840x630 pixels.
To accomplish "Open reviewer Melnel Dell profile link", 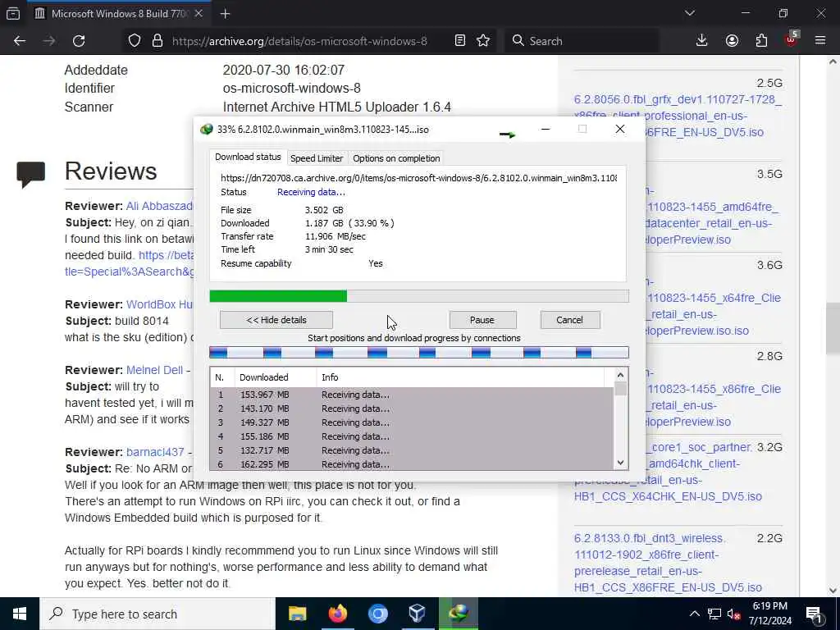I will (154, 370).
